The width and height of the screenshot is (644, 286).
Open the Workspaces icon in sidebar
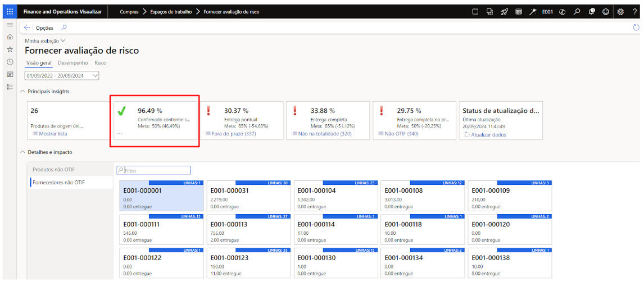[10, 74]
